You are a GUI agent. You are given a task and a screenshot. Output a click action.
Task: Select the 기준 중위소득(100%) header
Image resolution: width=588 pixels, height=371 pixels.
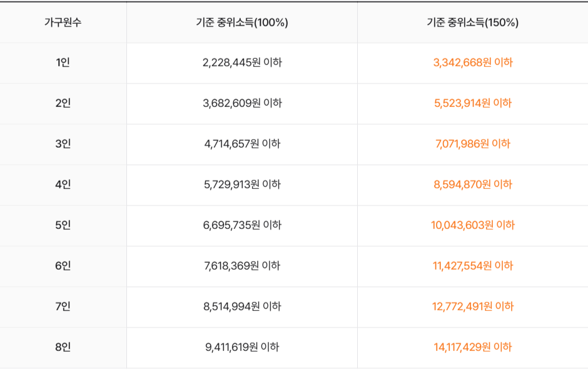[x=242, y=23]
